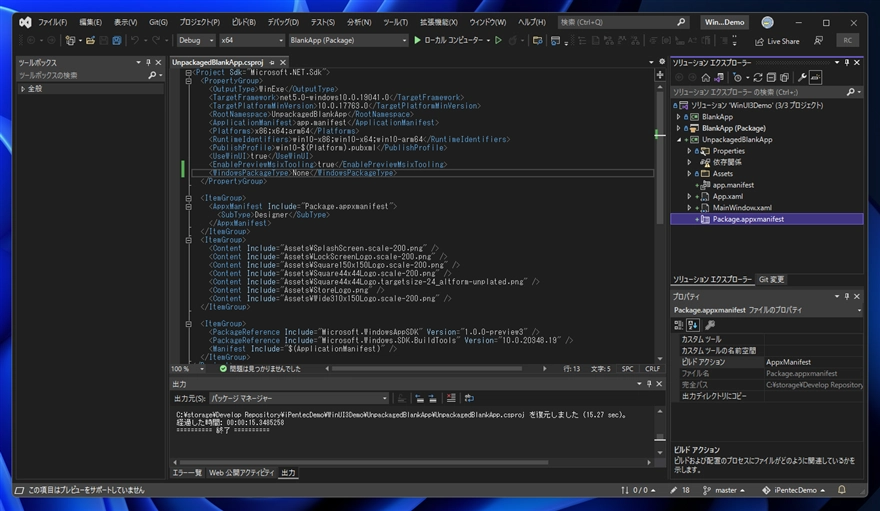Switch to the Git 変更 tab
The width and height of the screenshot is (880, 511).
tap(772, 279)
